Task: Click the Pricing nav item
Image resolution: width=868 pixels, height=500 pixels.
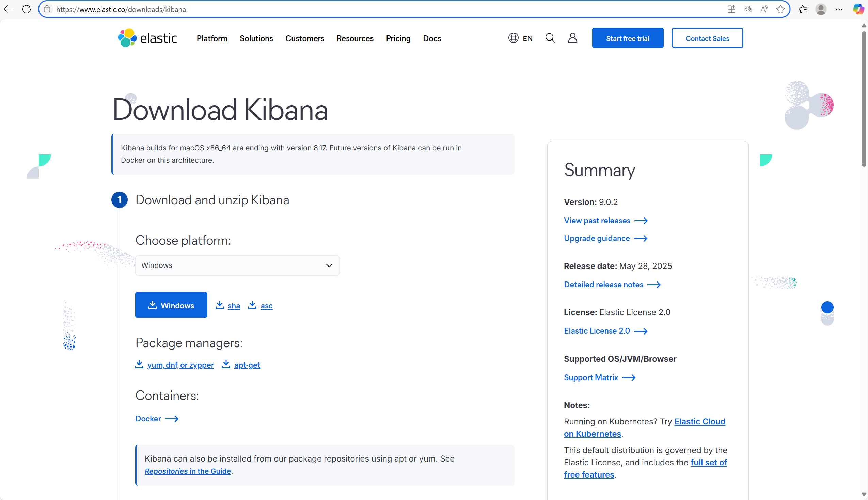Action: coord(398,38)
